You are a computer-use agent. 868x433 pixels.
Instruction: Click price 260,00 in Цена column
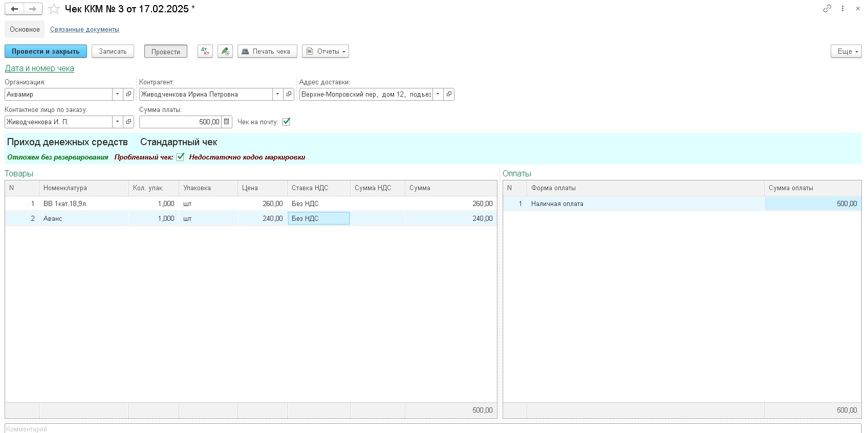(263, 203)
